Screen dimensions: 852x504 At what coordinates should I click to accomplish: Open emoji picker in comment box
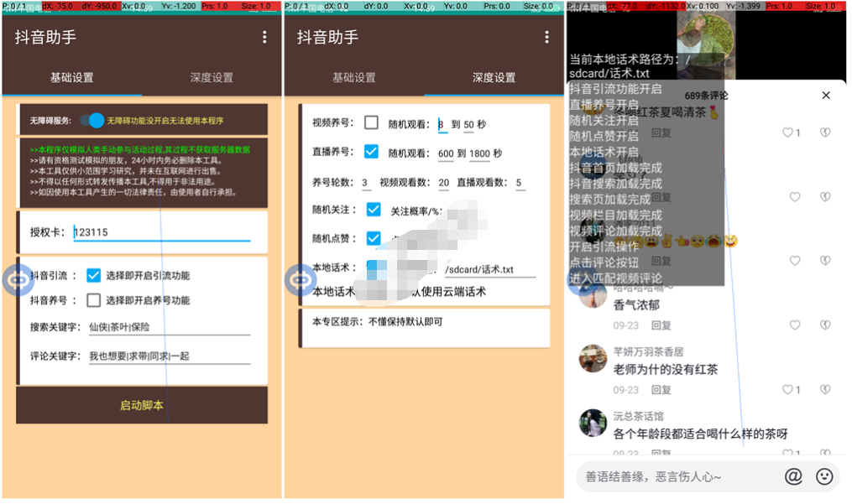(824, 476)
